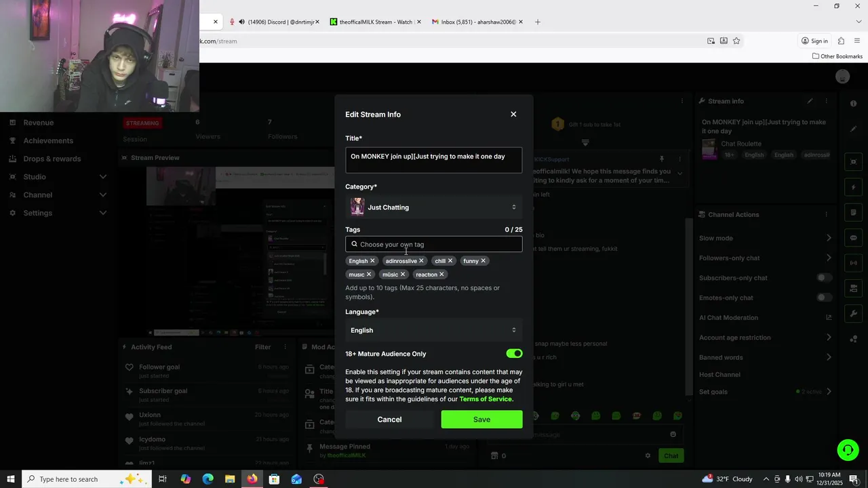Click the broadcast signal icon in right toolbar

coord(854,263)
